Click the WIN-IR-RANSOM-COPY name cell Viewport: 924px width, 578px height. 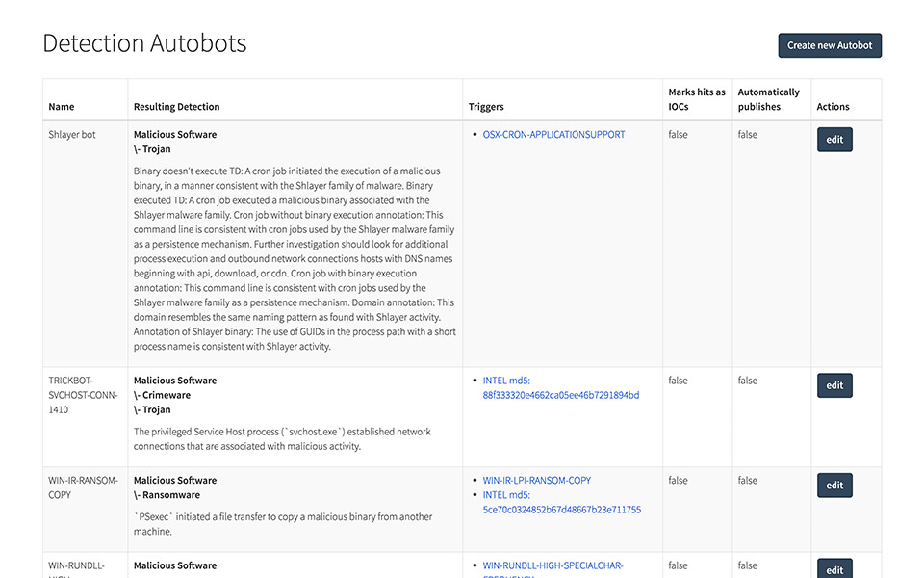pos(84,487)
